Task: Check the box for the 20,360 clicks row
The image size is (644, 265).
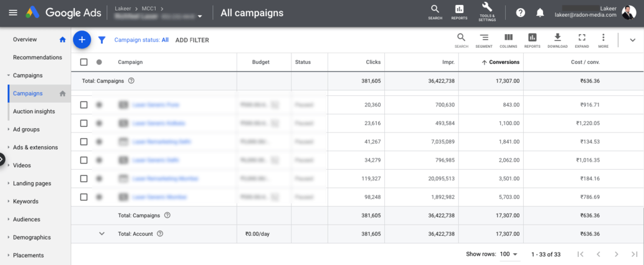Action: (84, 105)
